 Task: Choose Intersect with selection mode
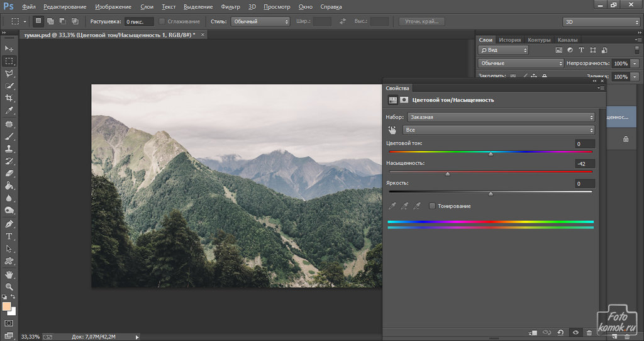(x=75, y=21)
